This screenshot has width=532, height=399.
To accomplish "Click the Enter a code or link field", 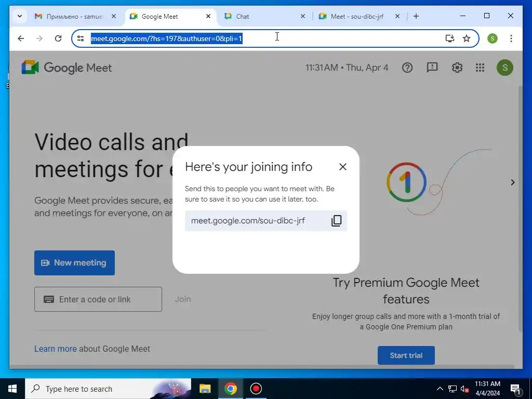I will (x=98, y=299).
